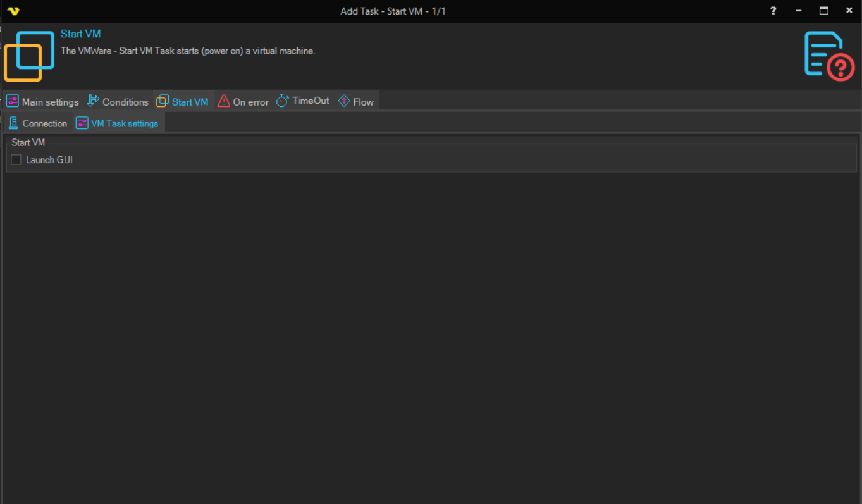Click the red warning triangle icon
The height and width of the screenshot is (504, 862).
click(x=224, y=101)
